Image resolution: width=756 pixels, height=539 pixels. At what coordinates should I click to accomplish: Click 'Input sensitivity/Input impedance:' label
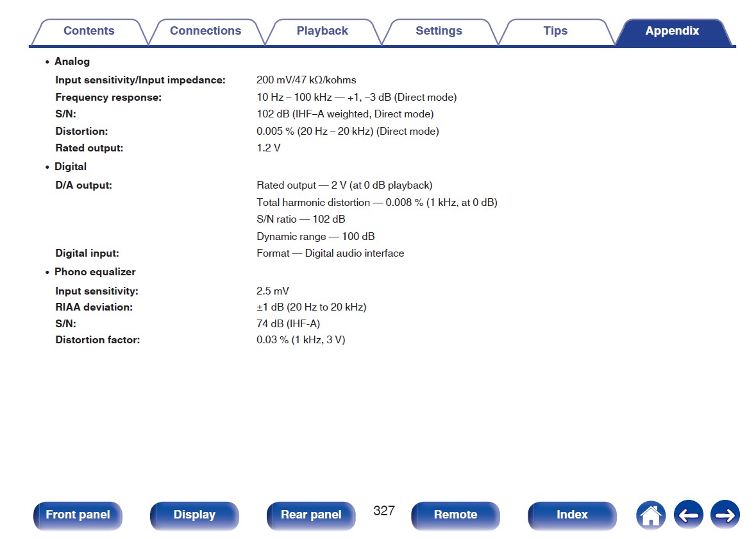pyautogui.click(x=140, y=80)
